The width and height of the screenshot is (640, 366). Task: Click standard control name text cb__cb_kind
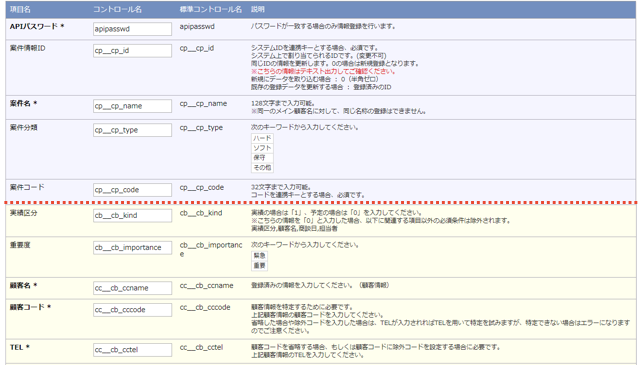(x=201, y=213)
